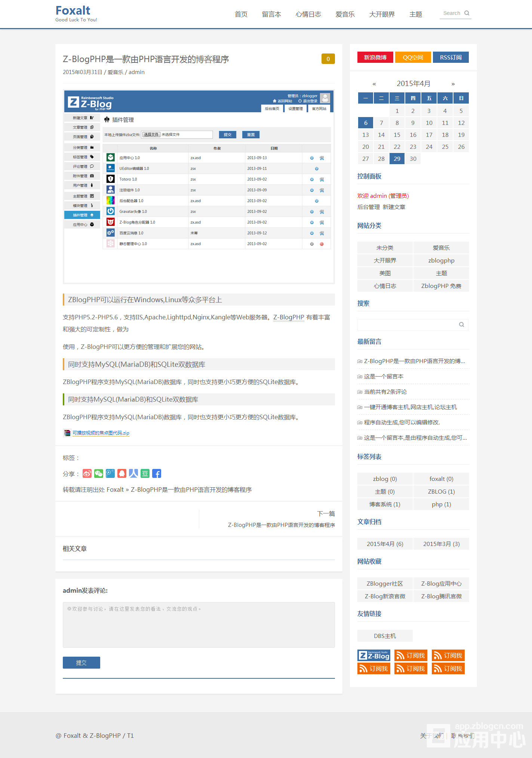Share post via Douban icon
The width and height of the screenshot is (532, 758).
[x=145, y=473]
